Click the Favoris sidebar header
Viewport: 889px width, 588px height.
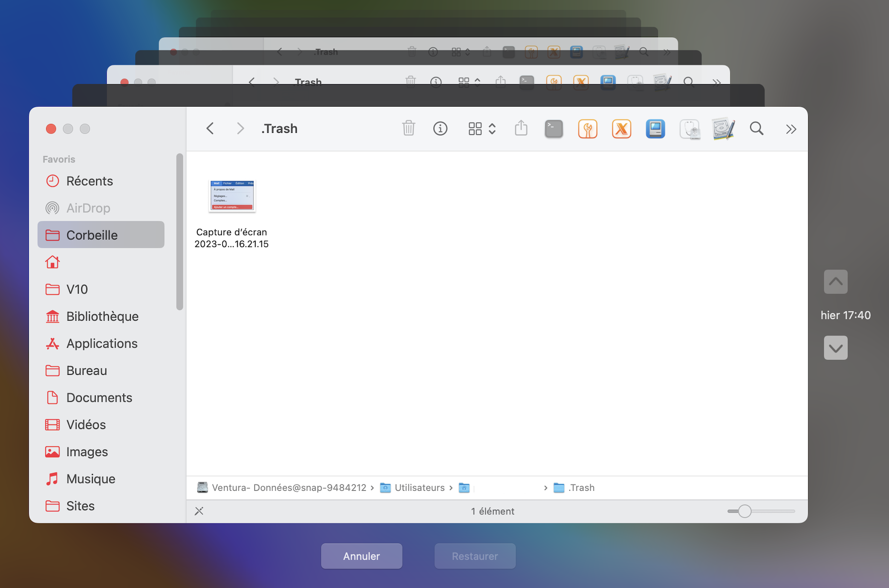(59, 159)
